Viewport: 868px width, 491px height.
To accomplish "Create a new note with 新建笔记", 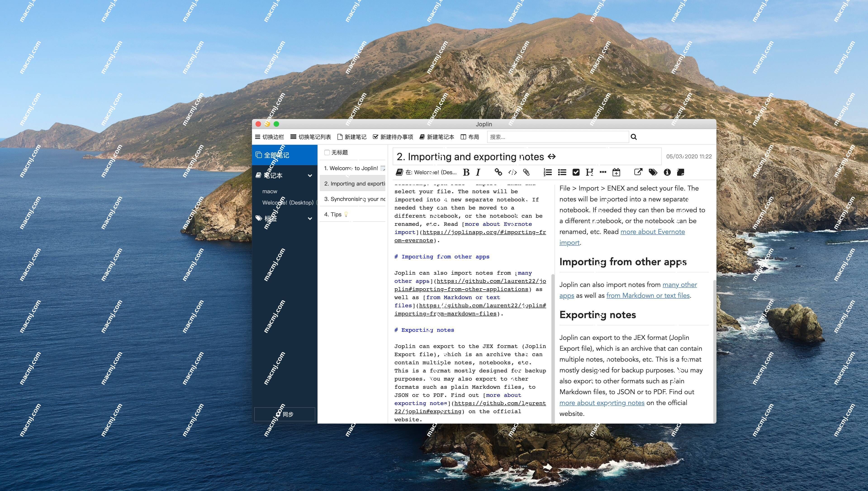I will coord(352,137).
